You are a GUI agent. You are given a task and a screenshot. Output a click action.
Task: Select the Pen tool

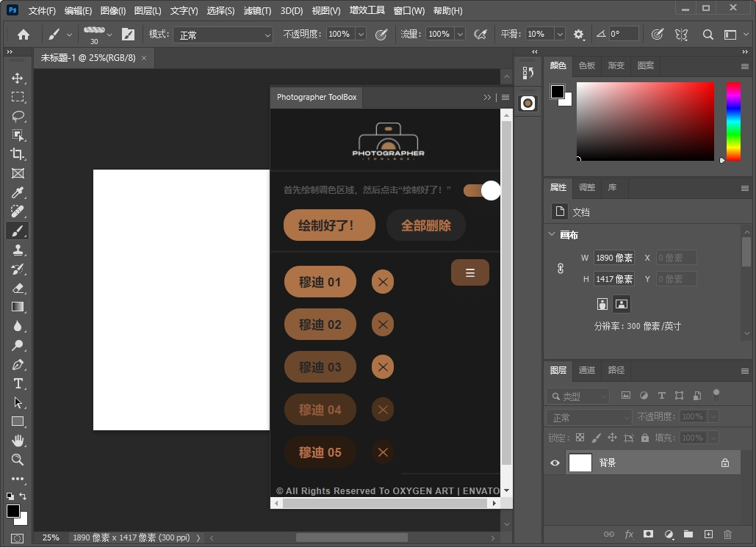pos(18,364)
